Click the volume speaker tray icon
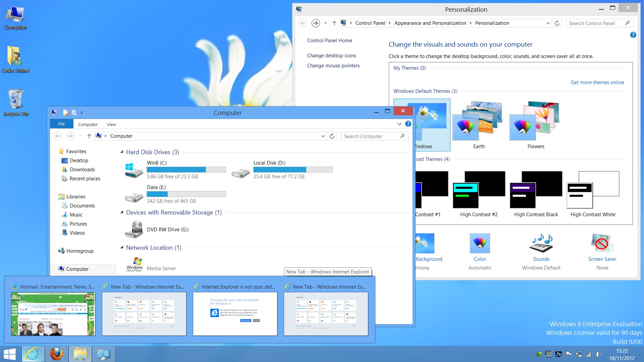The image size is (644, 362). 598,354
